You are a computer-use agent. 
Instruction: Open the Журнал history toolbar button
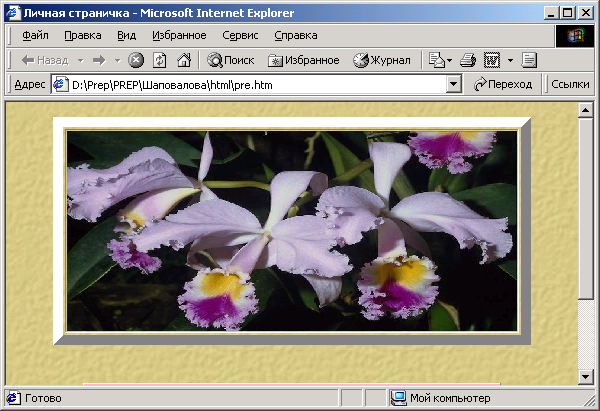[382, 60]
